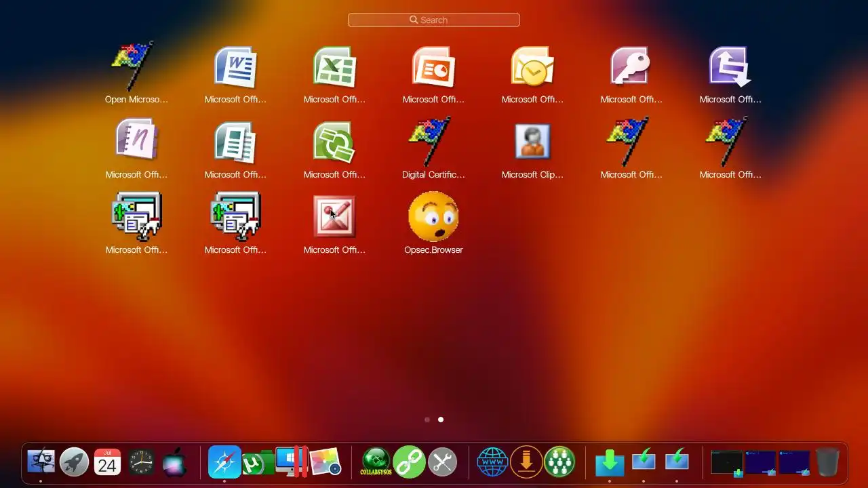Screen dimensions: 868x488
Task: Open the purple arrows Microsoft Office app
Action: point(730,66)
